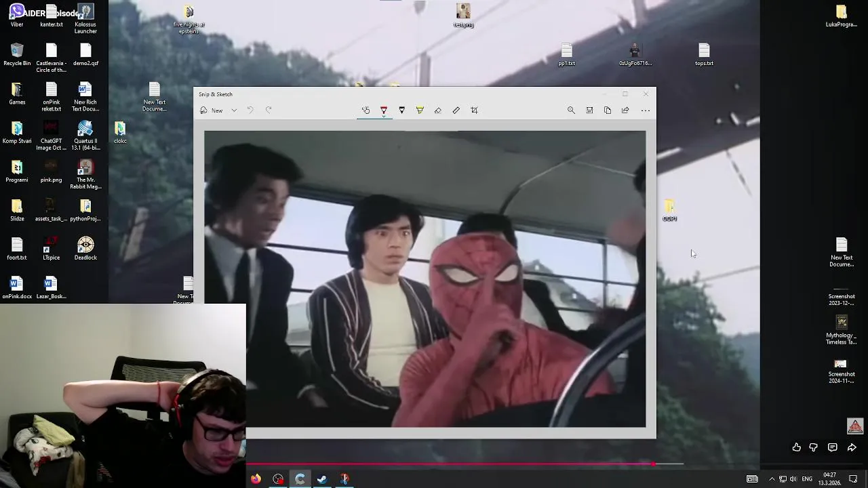Select the black Pencil tool
868x488 pixels.
point(401,110)
